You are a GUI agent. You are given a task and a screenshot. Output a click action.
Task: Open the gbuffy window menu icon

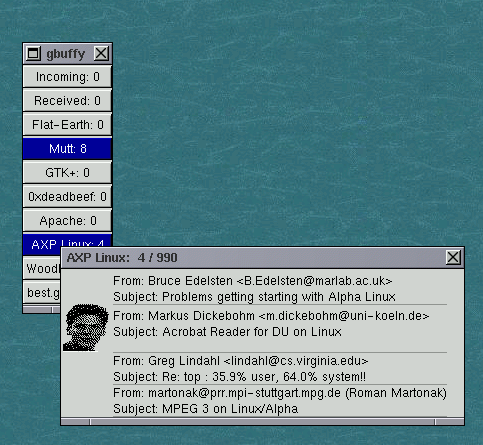[33, 53]
